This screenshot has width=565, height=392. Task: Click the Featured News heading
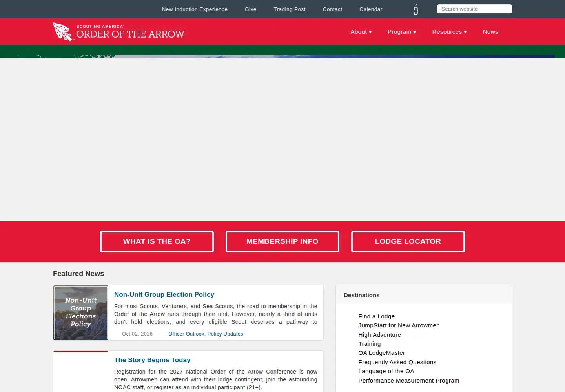tap(78, 274)
